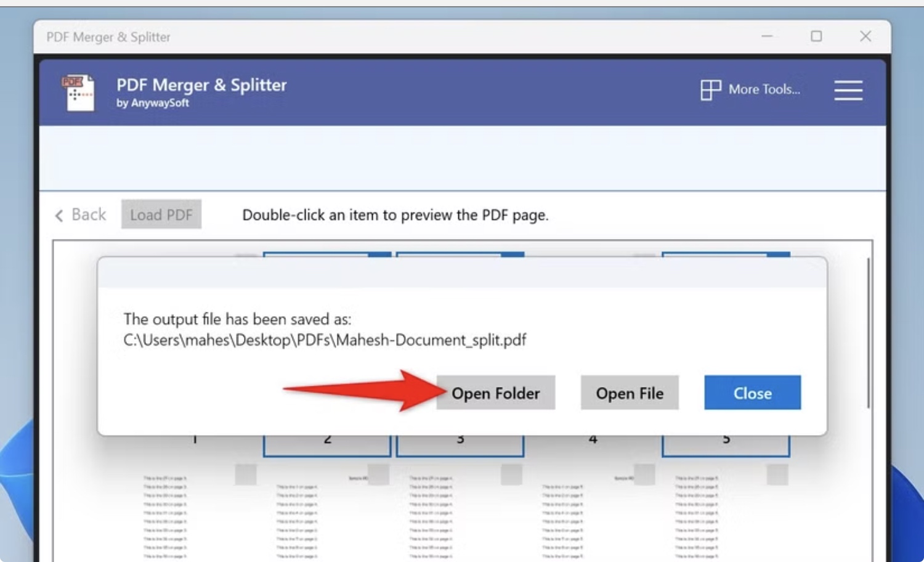
Task: Click the window title 'PDF Merger & Splitter'
Action: point(108,37)
